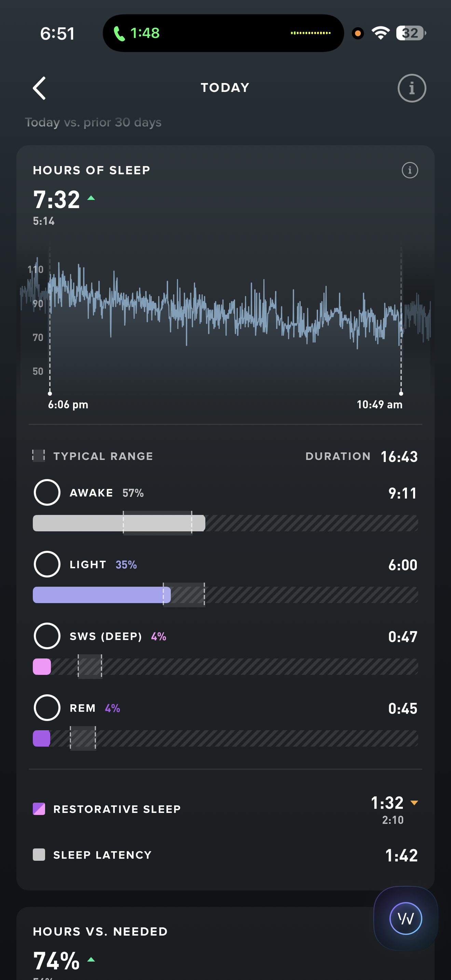The width and height of the screenshot is (451, 980).
Task: Tap the TODAY header title
Action: 225,88
